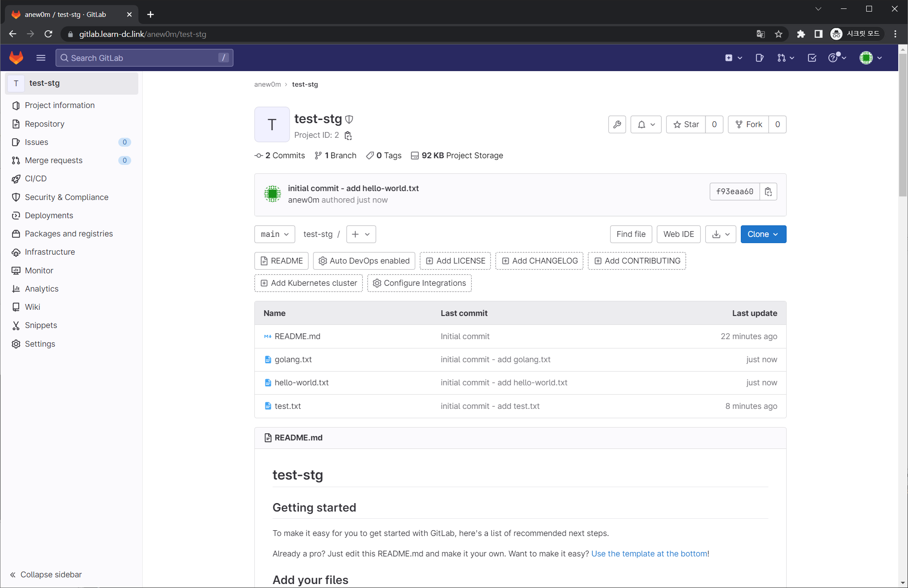Collapse the left sidebar

pyautogui.click(x=46, y=574)
